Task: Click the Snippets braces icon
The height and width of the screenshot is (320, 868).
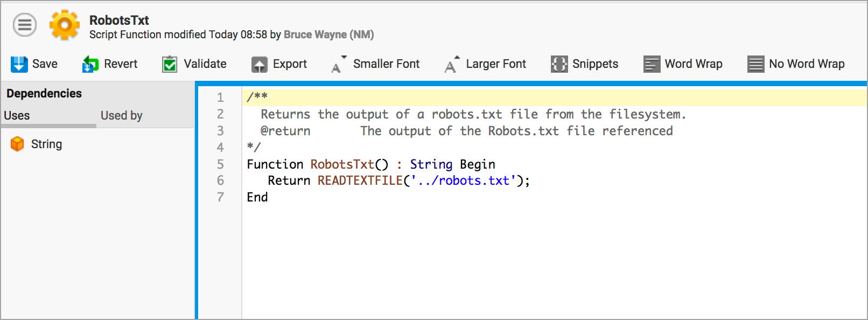Action: pyautogui.click(x=559, y=64)
